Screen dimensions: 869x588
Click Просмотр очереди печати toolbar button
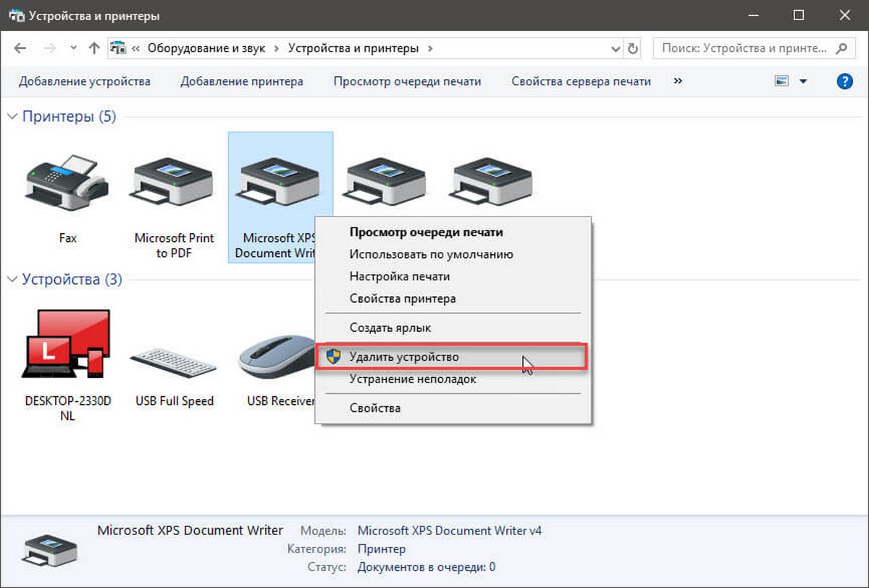point(407,81)
